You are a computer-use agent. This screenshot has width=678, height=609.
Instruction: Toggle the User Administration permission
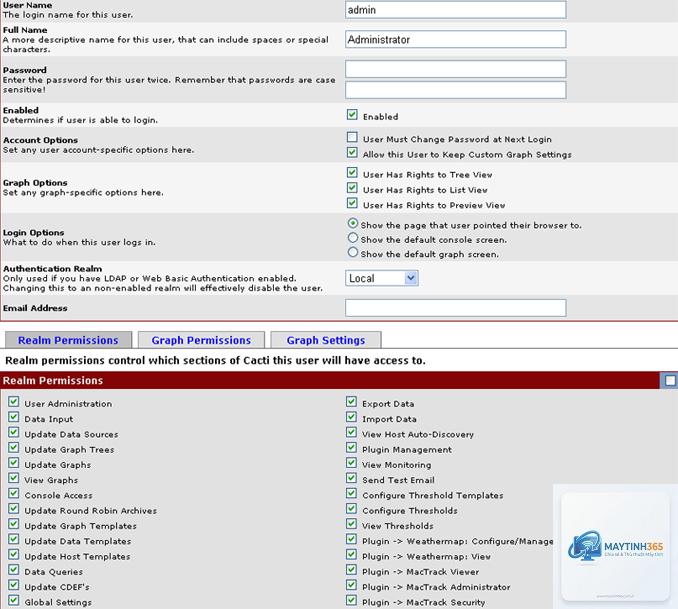pos(13,401)
